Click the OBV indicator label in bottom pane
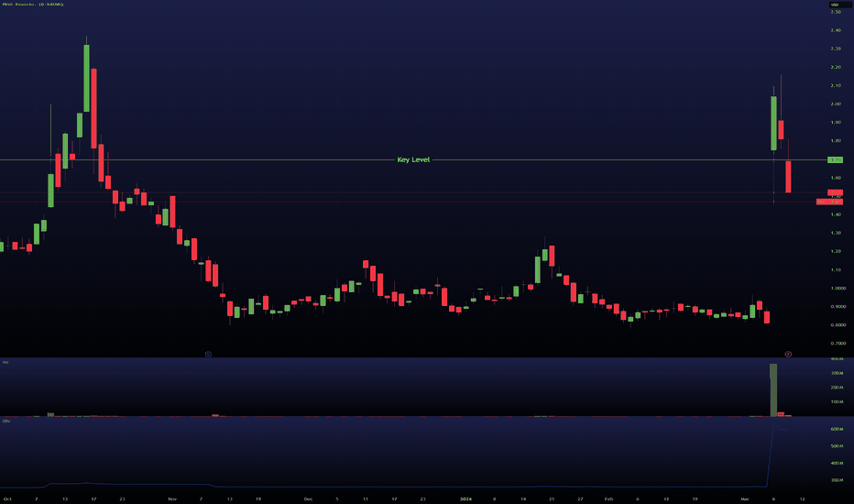 6,422
